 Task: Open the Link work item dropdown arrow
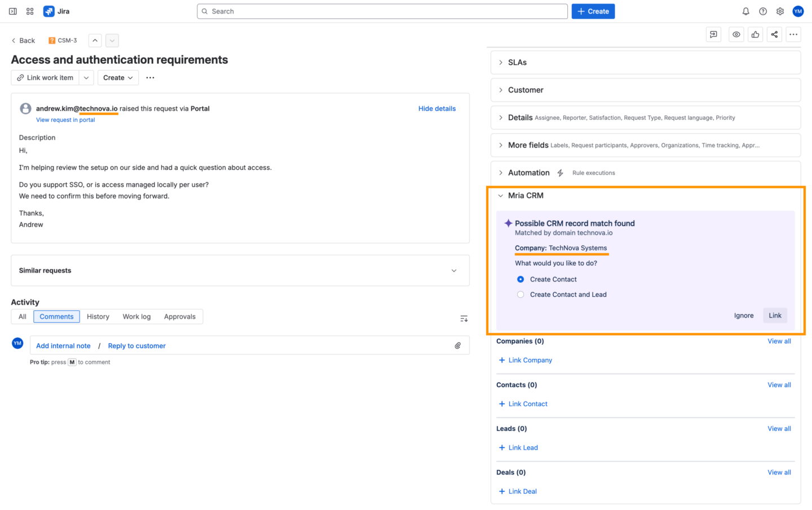tap(86, 77)
